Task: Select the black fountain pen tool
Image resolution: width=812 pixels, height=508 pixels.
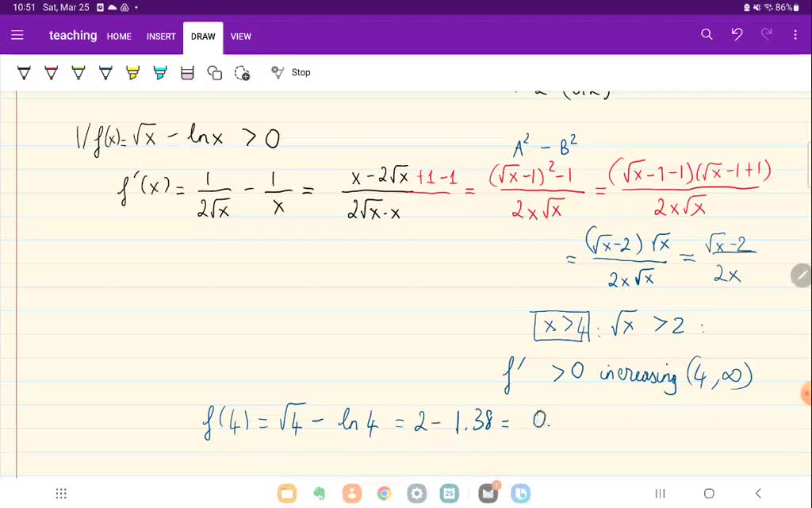Action: pos(24,72)
